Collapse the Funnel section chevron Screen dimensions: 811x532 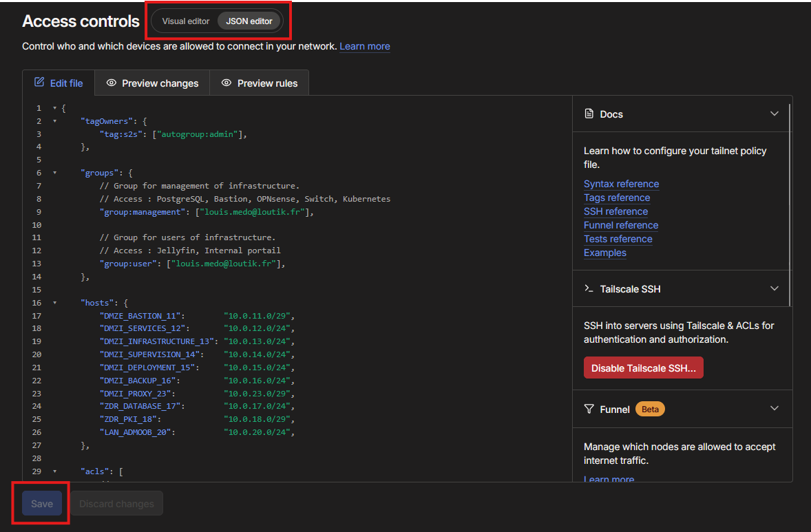coord(775,408)
